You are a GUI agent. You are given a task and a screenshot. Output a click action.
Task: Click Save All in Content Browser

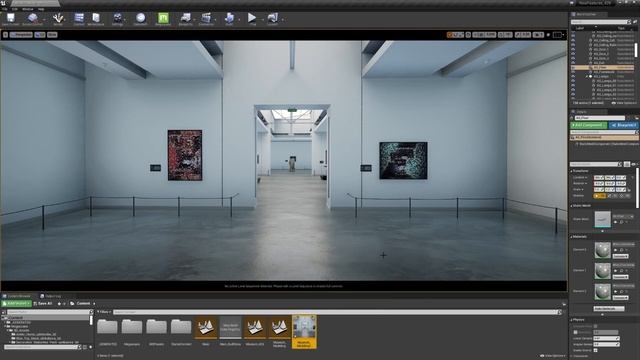[x=43, y=304]
